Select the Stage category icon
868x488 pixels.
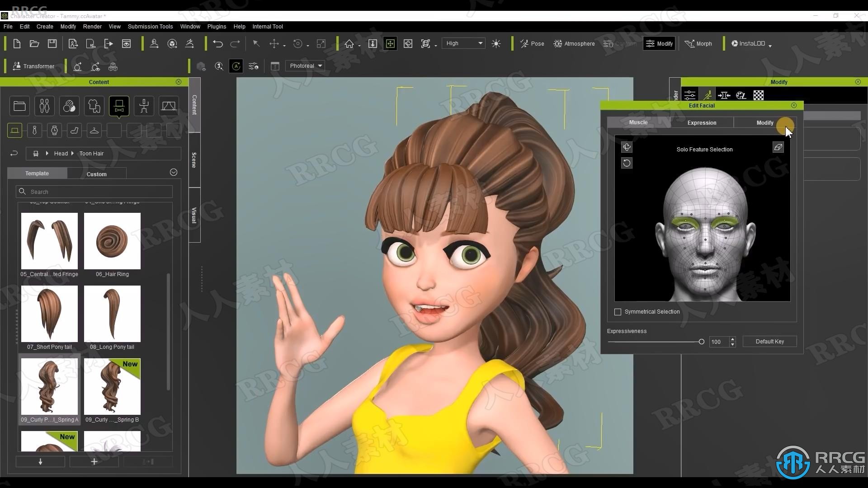[x=169, y=106]
